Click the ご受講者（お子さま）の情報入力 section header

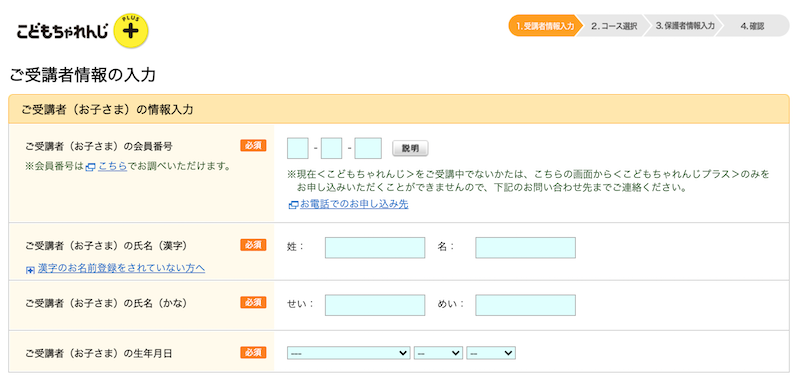click(x=399, y=109)
